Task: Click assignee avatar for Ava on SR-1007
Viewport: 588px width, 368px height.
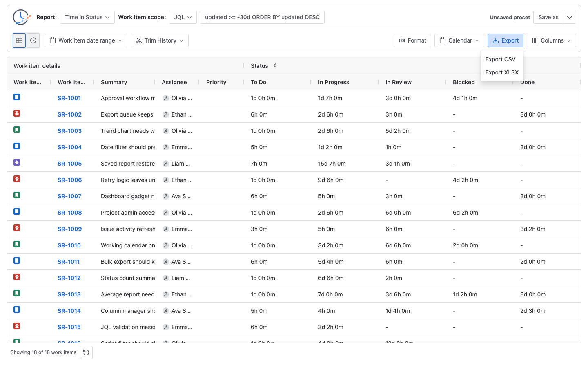Action: click(166, 196)
